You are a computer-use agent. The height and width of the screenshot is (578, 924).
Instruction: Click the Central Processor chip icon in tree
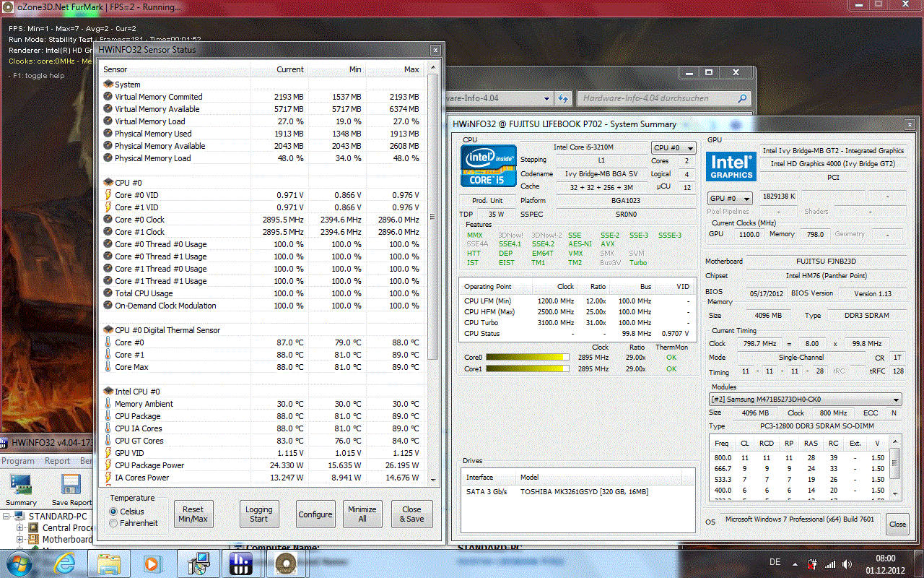[x=34, y=528]
